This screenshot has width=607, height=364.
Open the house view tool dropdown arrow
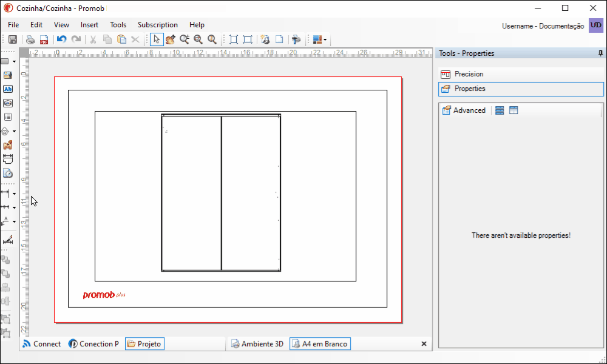tap(15, 132)
